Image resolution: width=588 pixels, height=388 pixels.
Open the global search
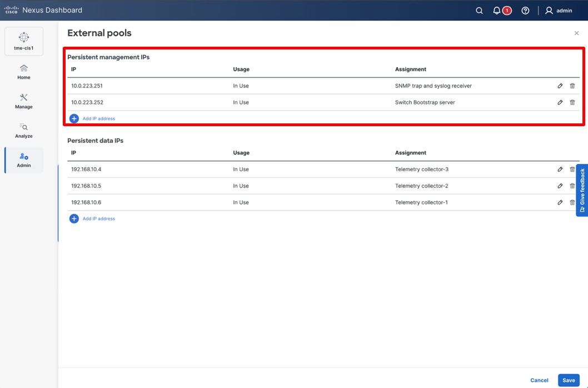pyautogui.click(x=479, y=10)
